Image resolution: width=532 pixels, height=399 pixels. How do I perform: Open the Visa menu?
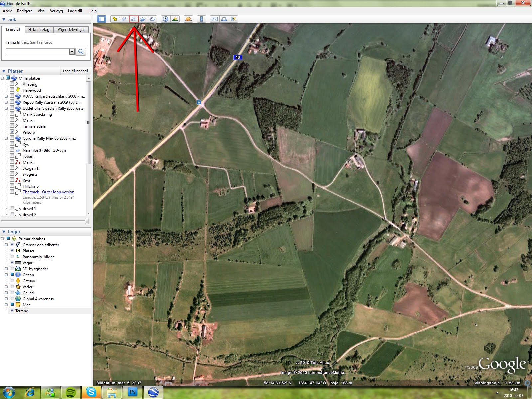tap(41, 11)
